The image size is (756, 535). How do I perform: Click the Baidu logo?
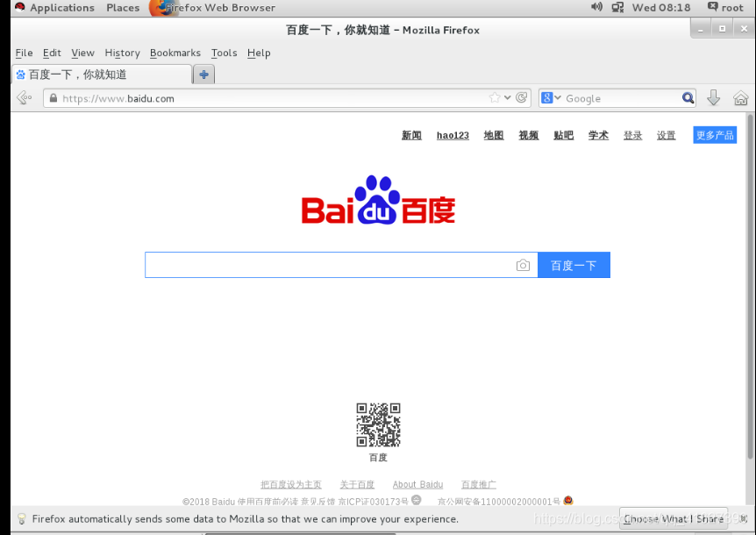[x=379, y=200]
